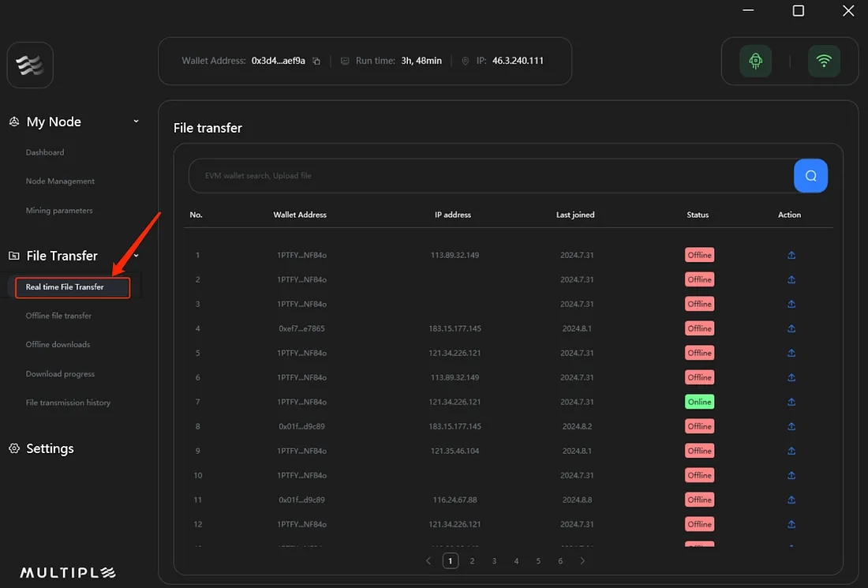Click the upload icon in row 11
Image resolution: width=868 pixels, height=588 pixels.
point(791,500)
